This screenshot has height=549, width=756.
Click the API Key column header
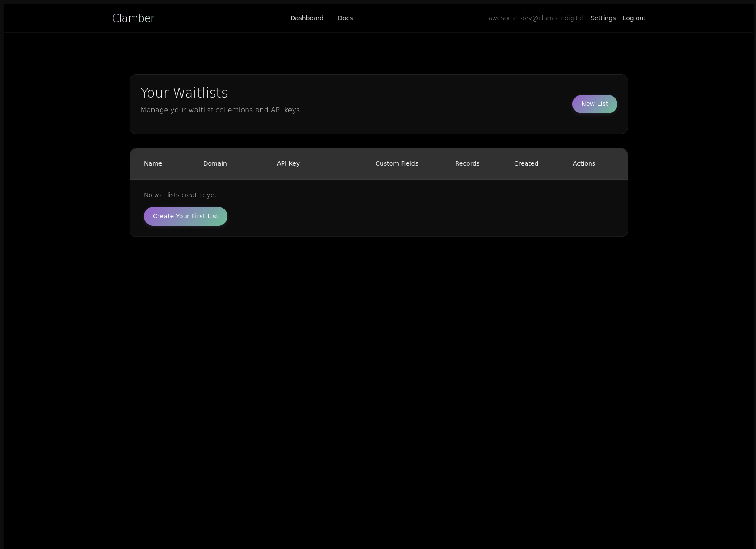point(288,163)
